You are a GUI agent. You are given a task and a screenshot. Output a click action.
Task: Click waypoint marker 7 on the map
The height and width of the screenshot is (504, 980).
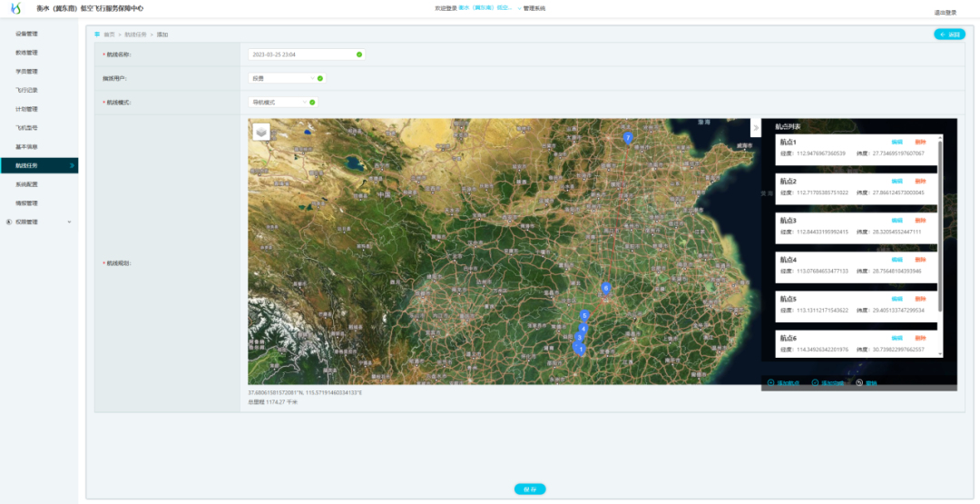(628, 138)
